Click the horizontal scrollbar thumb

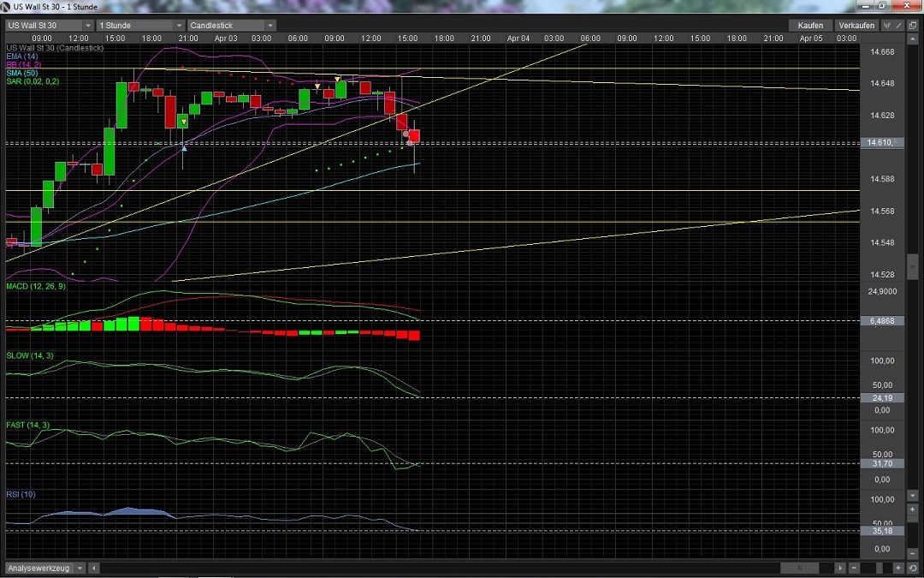tap(800, 568)
